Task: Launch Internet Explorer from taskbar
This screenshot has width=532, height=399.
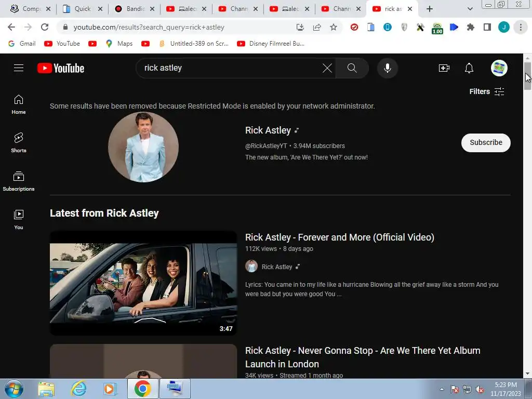Action: pyautogui.click(x=78, y=389)
